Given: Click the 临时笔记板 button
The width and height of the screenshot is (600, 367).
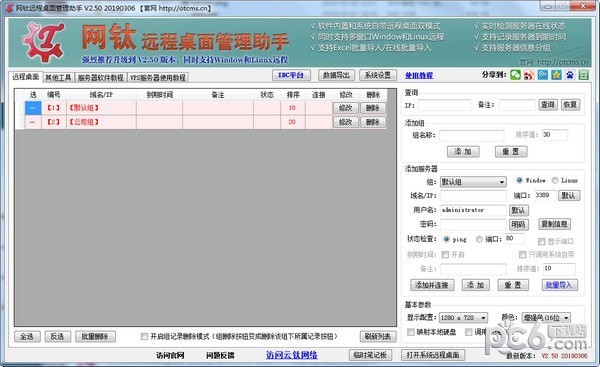Looking at the screenshot, I should coord(370,355).
